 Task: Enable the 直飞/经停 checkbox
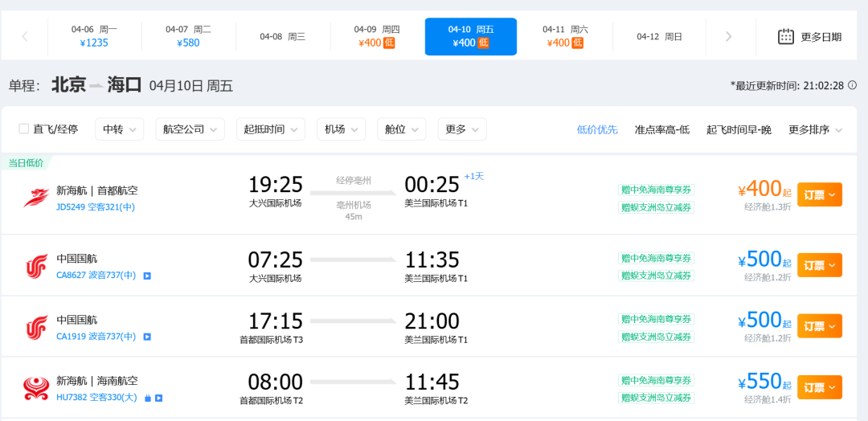click(x=24, y=129)
